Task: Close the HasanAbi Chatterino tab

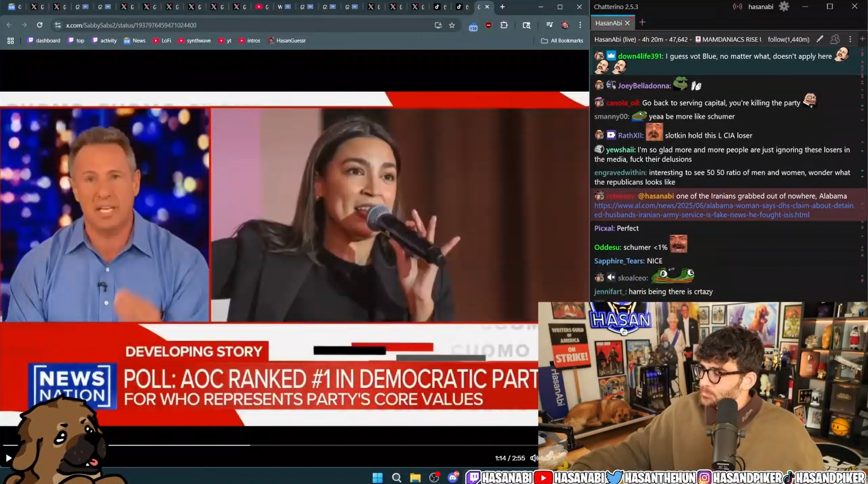Action: click(x=628, y=23)
